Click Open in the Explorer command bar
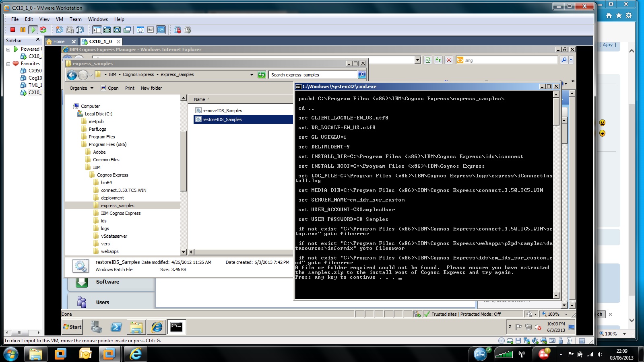 109,88
